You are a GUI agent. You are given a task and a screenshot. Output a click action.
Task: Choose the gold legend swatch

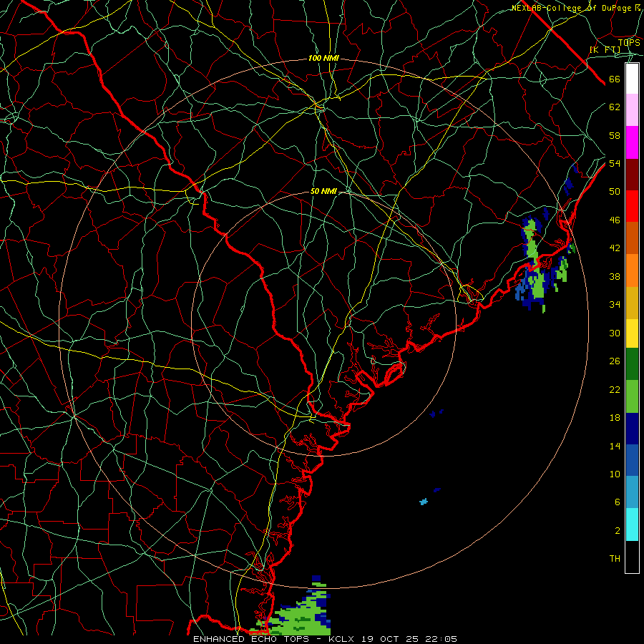click(632, 303)
